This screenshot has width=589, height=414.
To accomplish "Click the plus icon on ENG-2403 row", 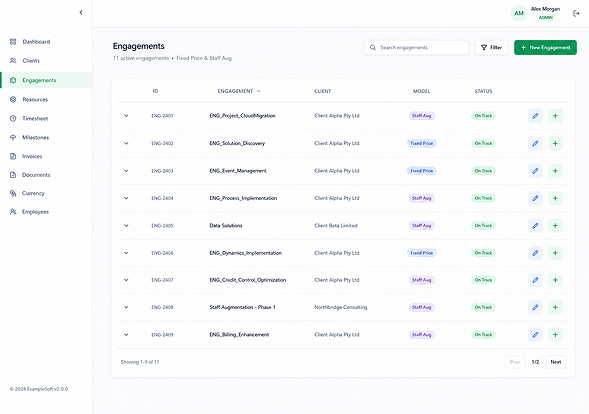I will pyautogui.click(x=555, y=171).
